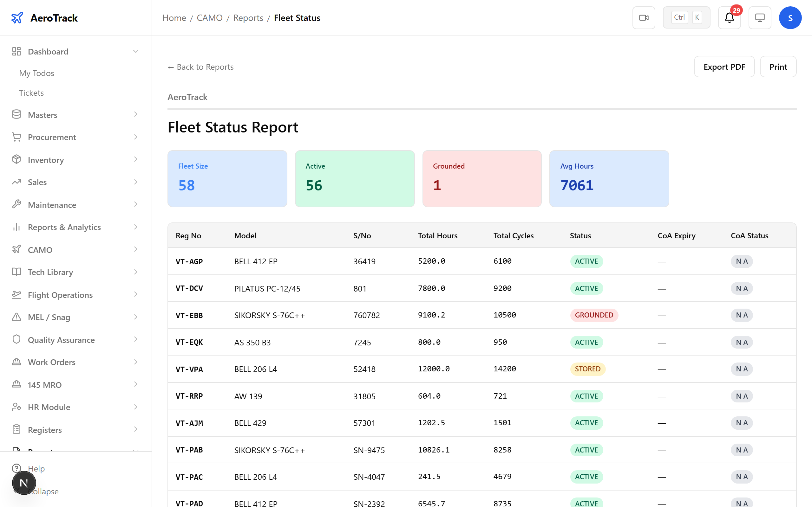812x507 pixels.
Task: Open My Todos in the sidebar
Action: point(36,73)
